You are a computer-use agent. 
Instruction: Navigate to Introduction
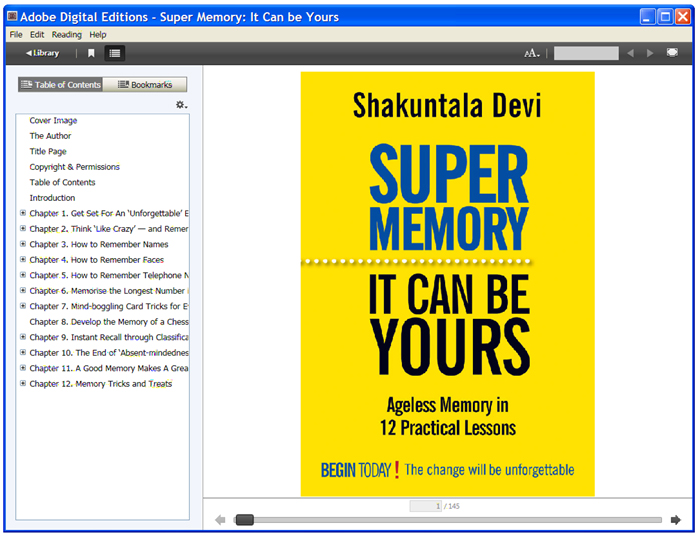point(52,198)
